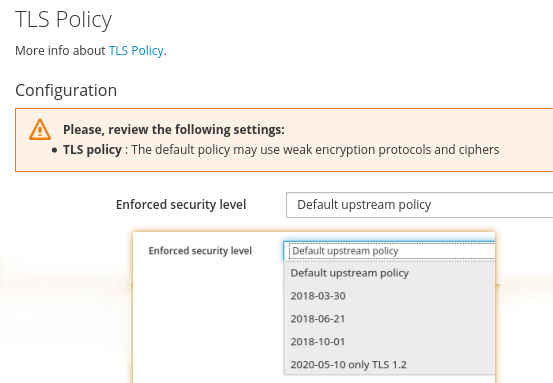Click the TLS Policy page title

(x=63, y=19)
